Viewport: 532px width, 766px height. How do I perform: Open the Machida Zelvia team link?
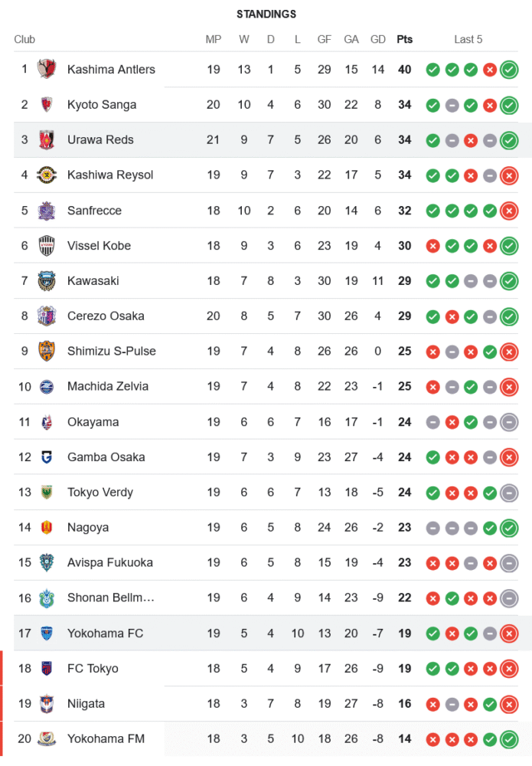pyautogui.click(x=108, y=386)
